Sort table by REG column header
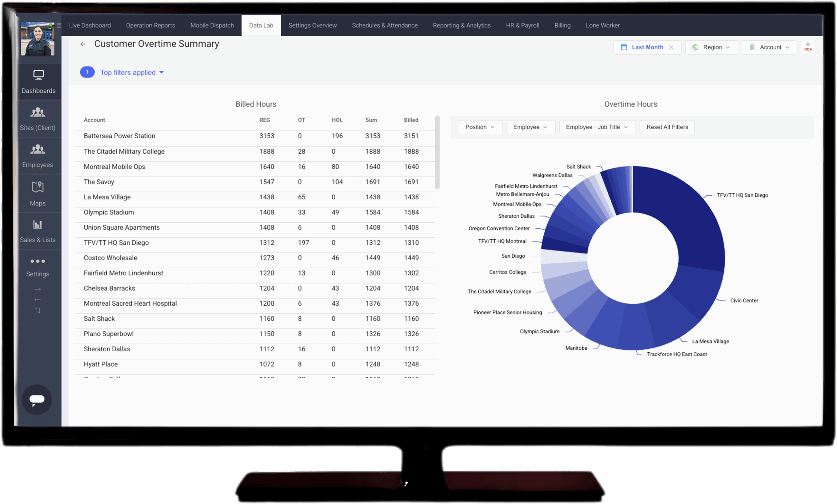The width and height of the screenshot is (837, 504). tap(265, 120)
